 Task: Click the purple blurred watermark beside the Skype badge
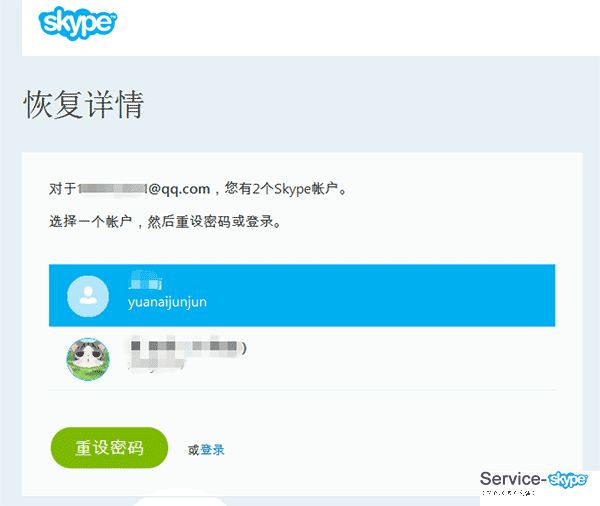512,484
